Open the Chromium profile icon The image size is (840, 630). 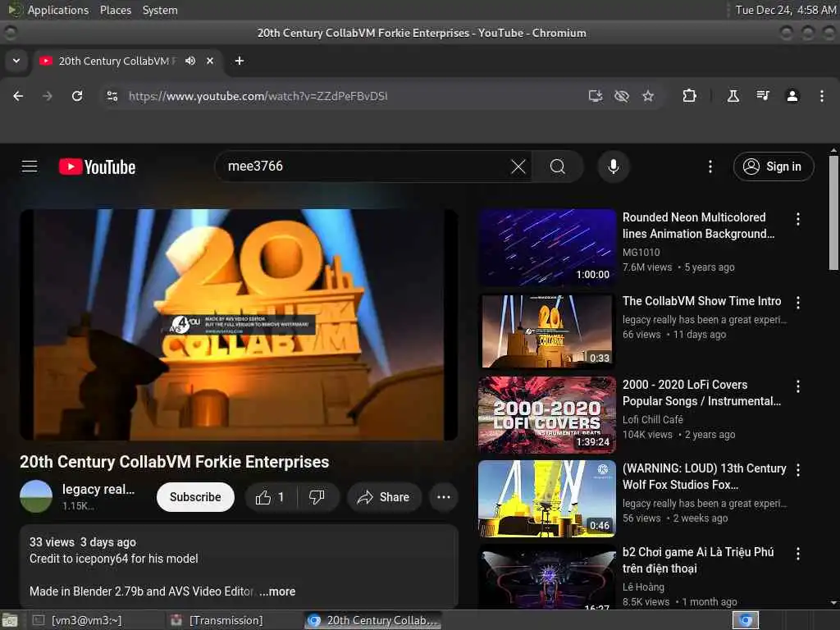(792, 96)
